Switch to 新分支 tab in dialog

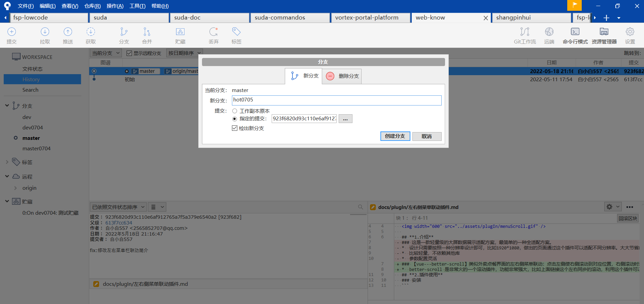point(304,76)
